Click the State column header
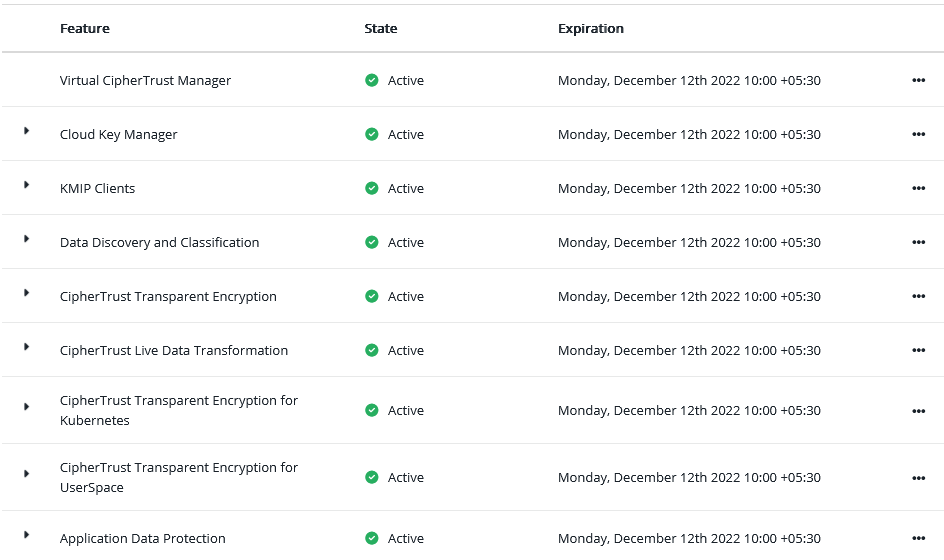Viewport: 944px width, 560px height. (x=380, y=29)
